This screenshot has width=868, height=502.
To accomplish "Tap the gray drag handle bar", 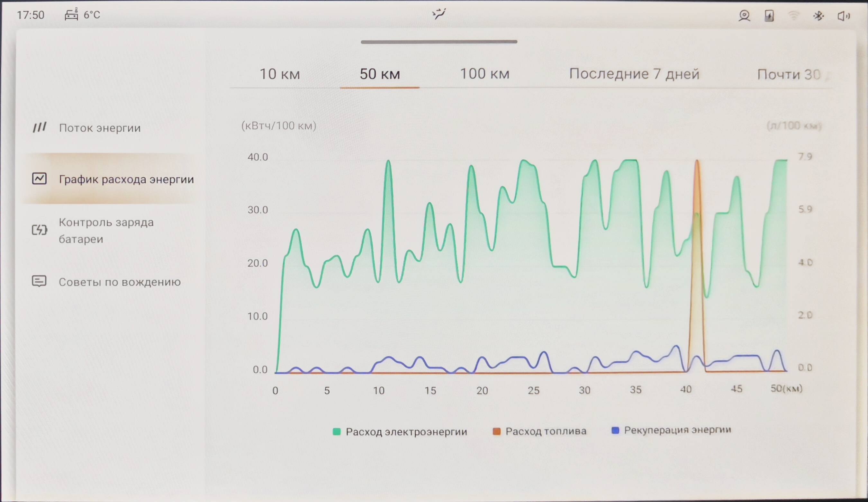I will 439,42.
